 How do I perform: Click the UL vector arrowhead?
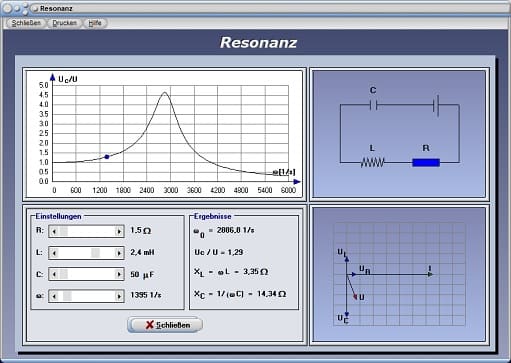click(347, 258)
